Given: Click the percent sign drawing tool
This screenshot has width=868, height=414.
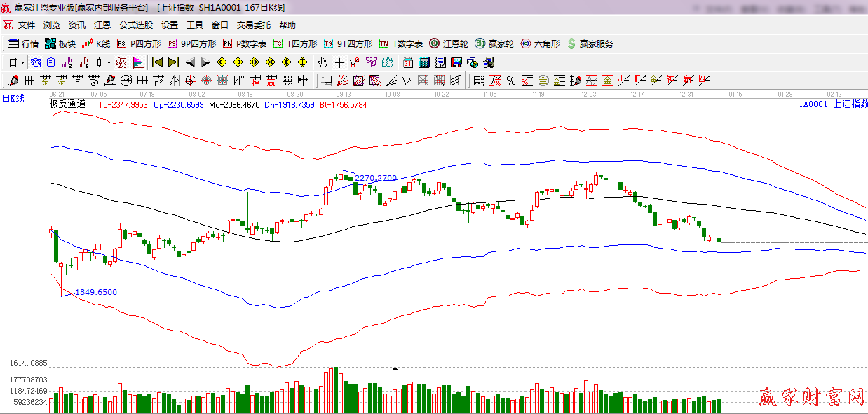Looking at the screenshot, I should point(511,81).
